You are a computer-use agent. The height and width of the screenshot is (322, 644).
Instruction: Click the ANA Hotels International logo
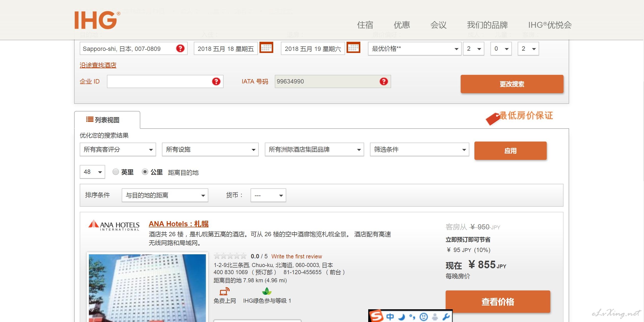click(114, 225)
